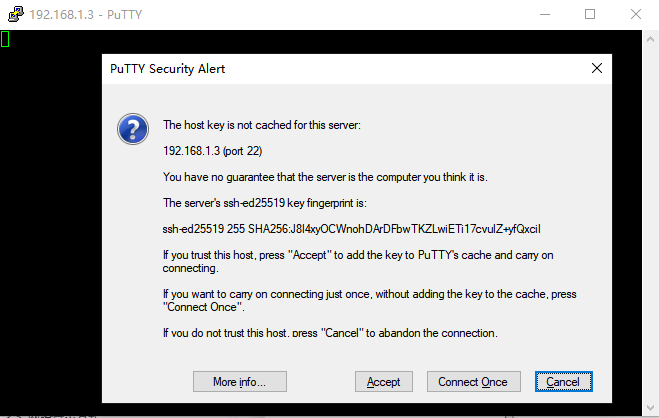659x418 pixels.
Task: Accept the host key into the cache
Action: click(383, 381)
